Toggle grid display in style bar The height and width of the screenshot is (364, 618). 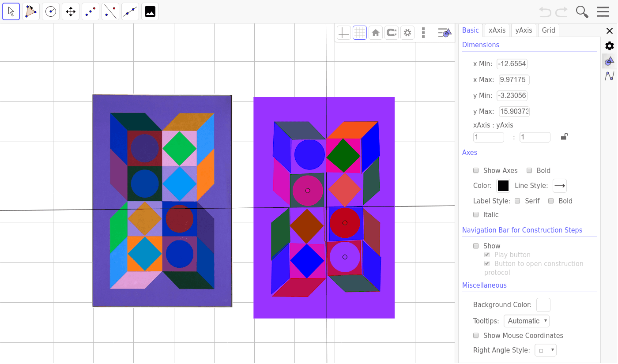pyautogui.click(x=360, y=33)
